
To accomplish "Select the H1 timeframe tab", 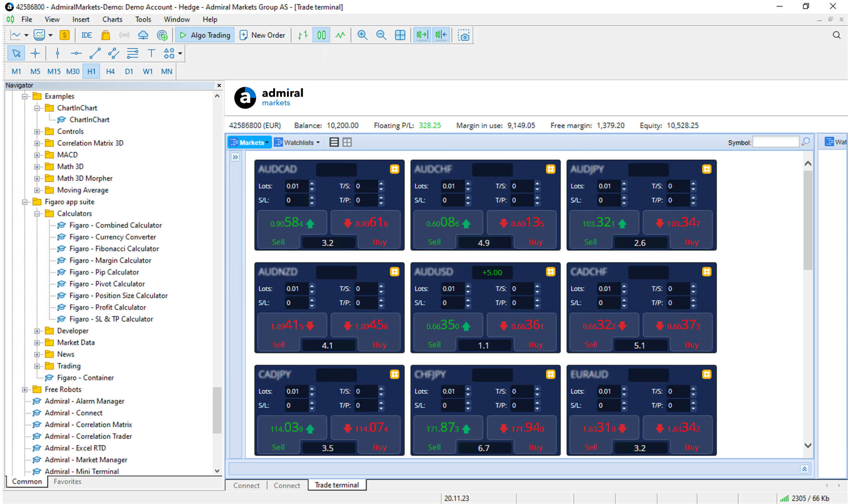I will click(x=91, y=71).
